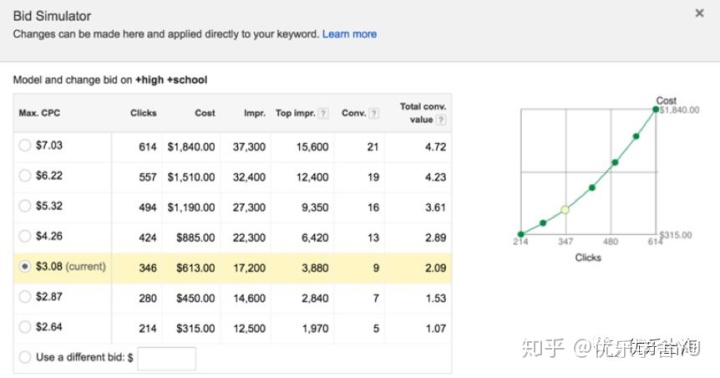Click the Cost column header in table
The image size is (720, 378).
[x=205, y=113]
